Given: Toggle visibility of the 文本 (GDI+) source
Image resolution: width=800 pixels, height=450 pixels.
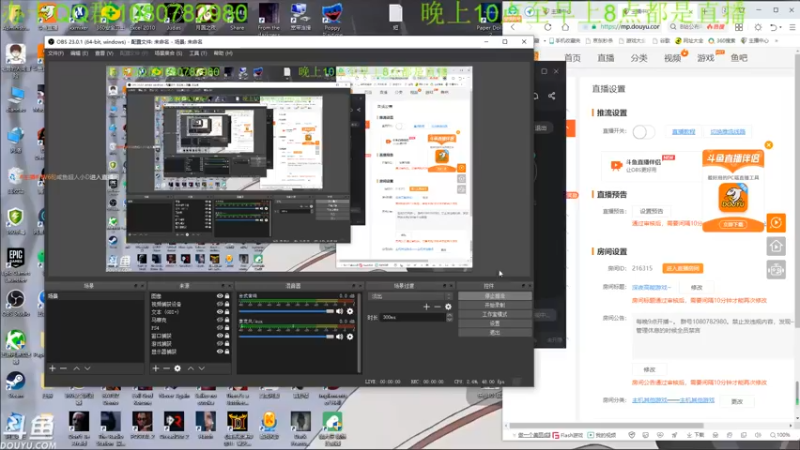Looking at the screenshot, I should click(220, 312).
